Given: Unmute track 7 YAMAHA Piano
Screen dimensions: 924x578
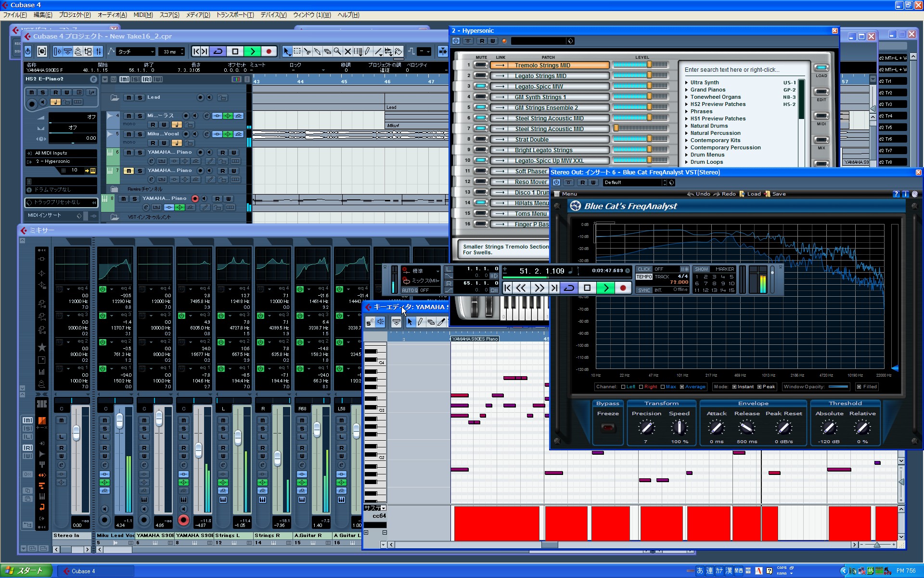Looking at the screenshot, I should click(x=128, y=171).
